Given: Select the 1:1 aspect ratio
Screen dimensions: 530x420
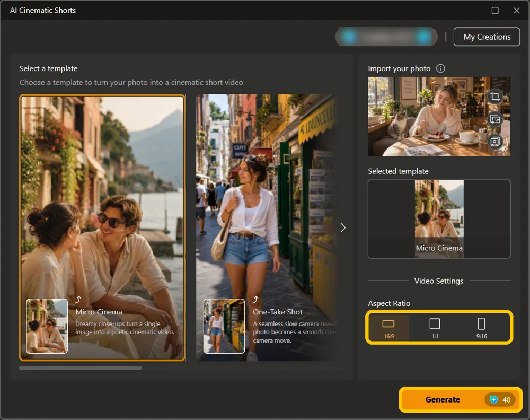Looking at the screenshot, I should coord(435,327).
